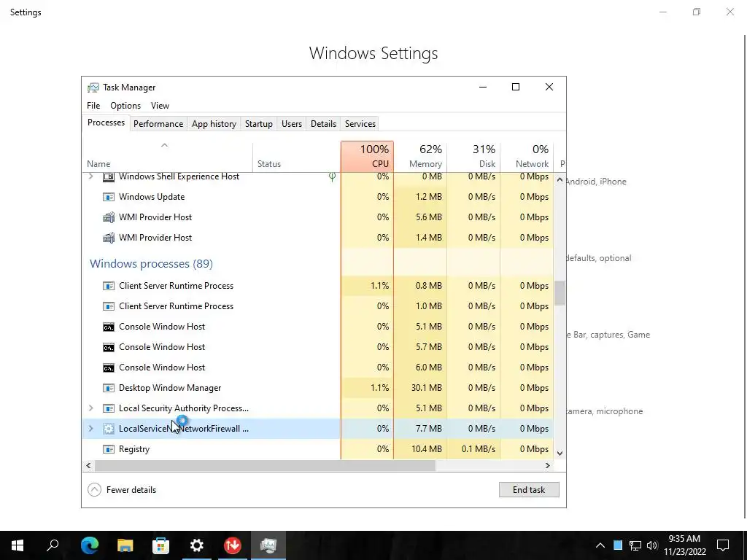Image resolution: width=747 pixels, height=560 pixels.
Task: Click the taskbar clock showing 9:35 AM
Action: pyautogui.click(x=684, y=545)
